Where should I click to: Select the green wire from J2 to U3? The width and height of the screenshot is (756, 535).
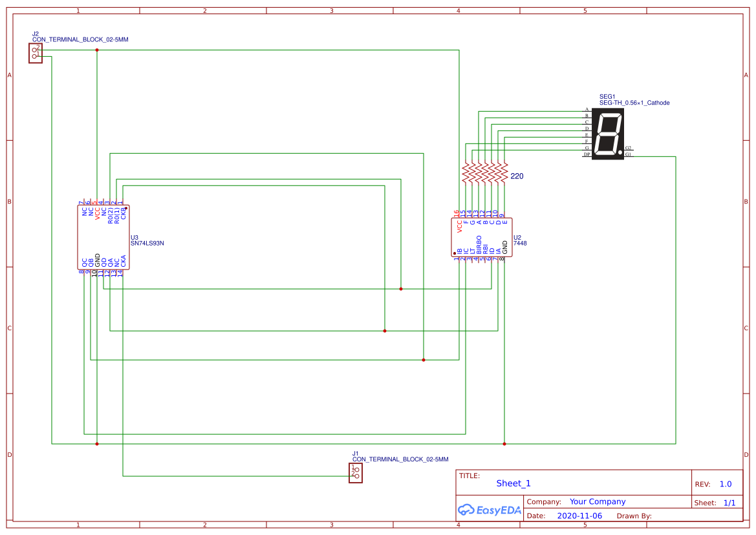(97, 129)
